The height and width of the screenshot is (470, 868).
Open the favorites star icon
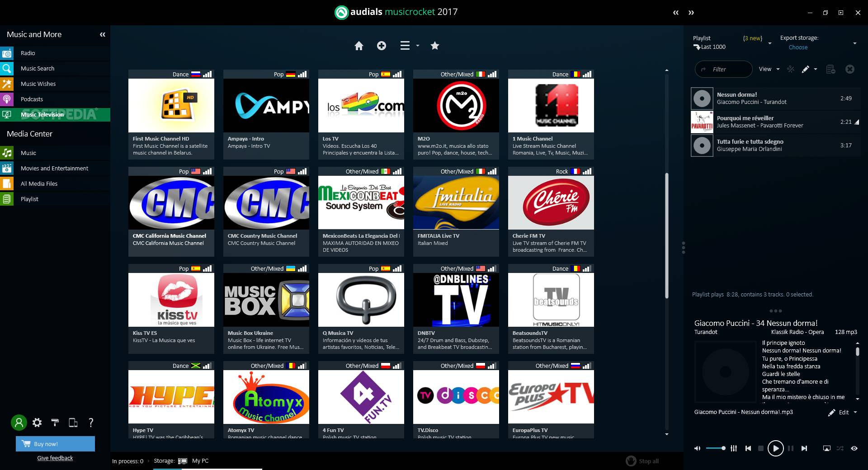(x=435, y=46)
